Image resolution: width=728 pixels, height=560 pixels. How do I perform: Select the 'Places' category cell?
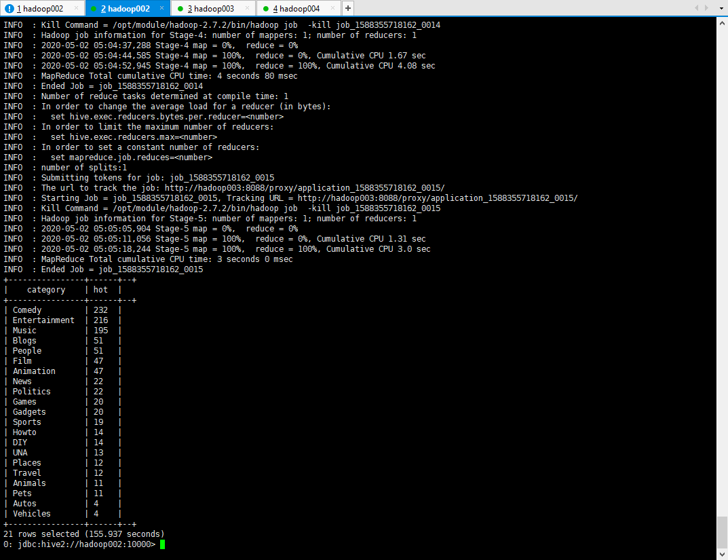[x=27, y=464]
